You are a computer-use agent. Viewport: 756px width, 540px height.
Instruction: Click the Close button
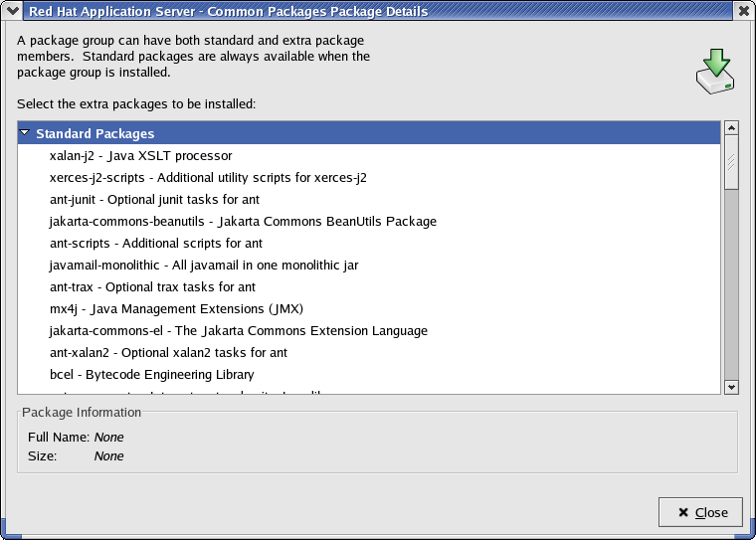coord(700,512)
